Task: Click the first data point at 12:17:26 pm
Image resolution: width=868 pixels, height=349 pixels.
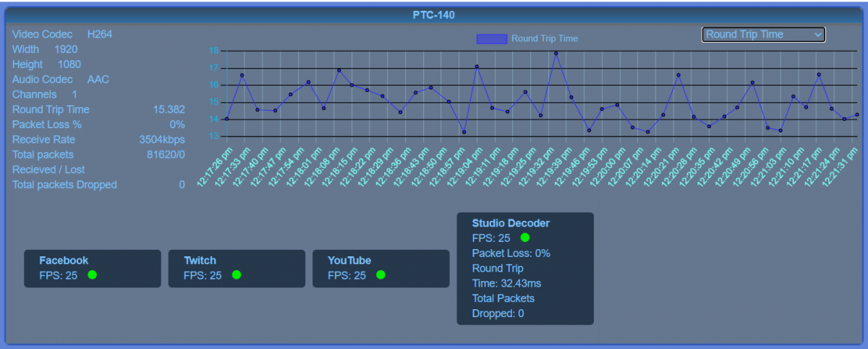Action: pyautogui.click(x=226, y=119)
